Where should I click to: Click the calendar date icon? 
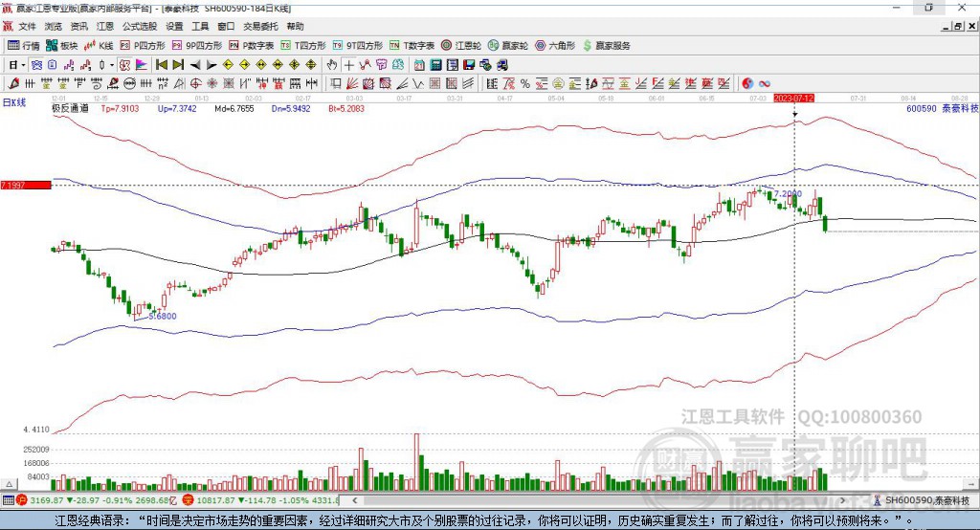(x=419, y=65)
